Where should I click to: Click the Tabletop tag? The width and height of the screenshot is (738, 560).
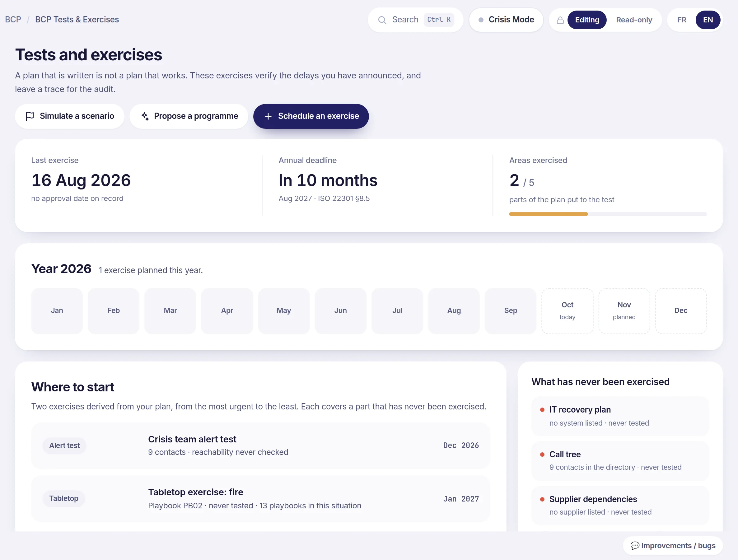pos(64,499)
